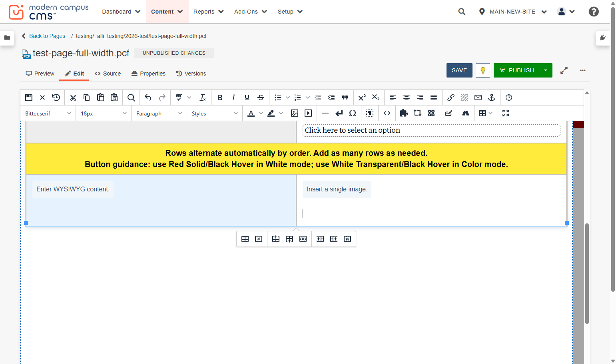Click the Anchor icon

click(x=492, y=97)
